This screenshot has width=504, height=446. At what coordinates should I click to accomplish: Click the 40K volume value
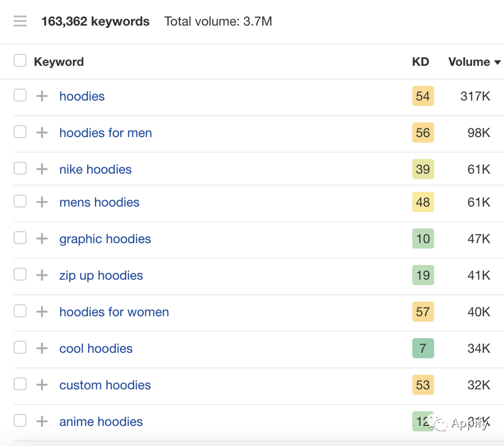[479, 312]
